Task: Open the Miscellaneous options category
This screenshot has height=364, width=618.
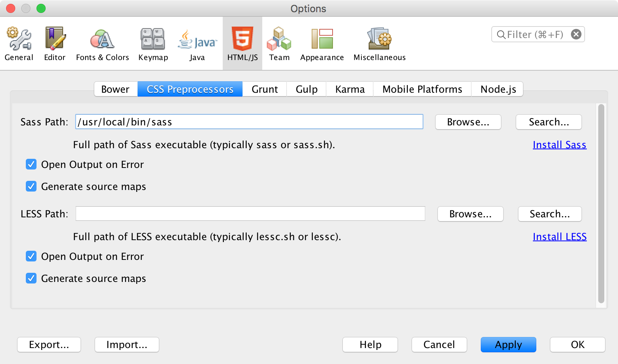Action: (379, 44)
